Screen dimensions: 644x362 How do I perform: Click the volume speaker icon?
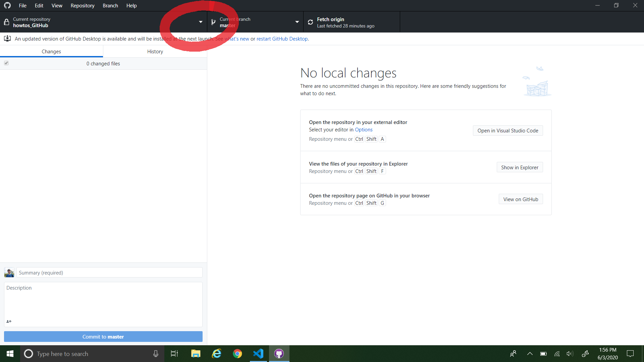coord(570,354)
